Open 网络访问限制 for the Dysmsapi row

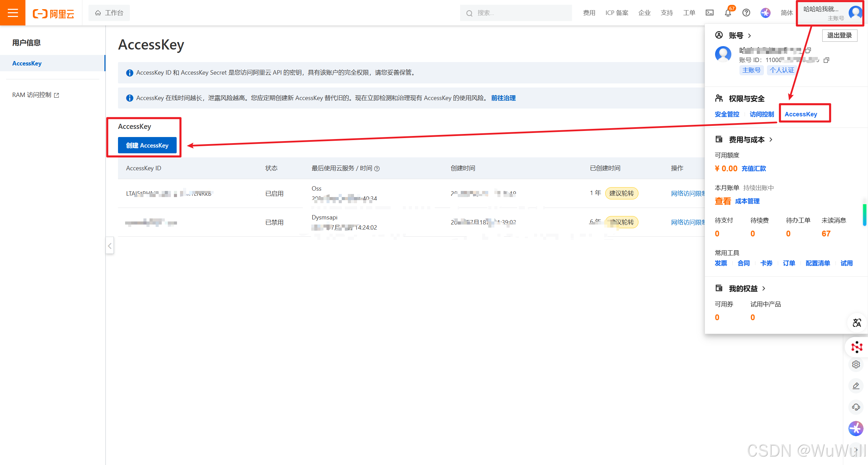click(x=688, y=222)
